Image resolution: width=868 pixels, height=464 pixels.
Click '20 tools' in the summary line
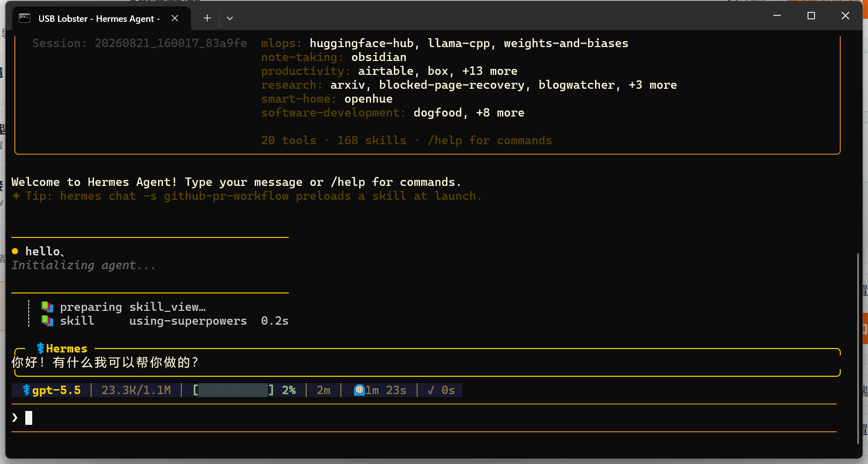pyautogui.click(x=289, y=140)
